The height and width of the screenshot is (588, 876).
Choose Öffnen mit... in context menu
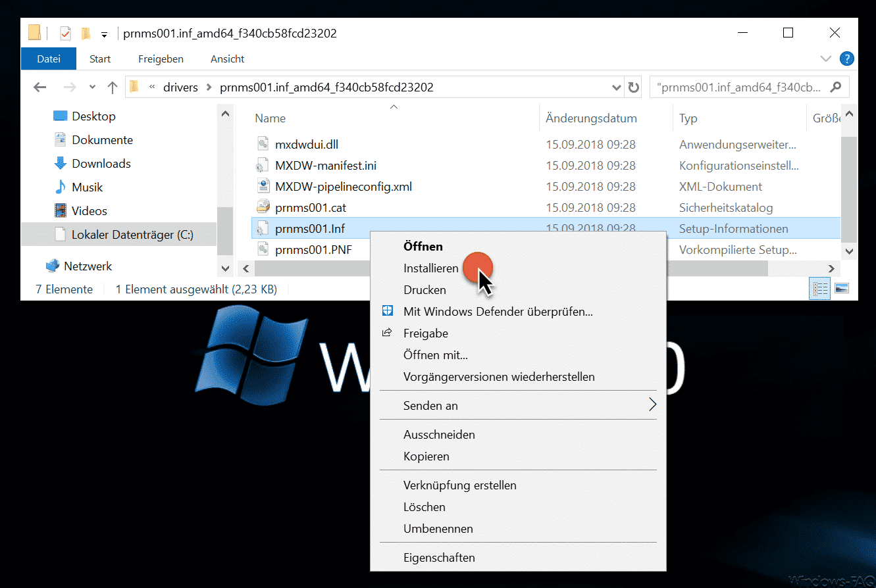point(436,355)
